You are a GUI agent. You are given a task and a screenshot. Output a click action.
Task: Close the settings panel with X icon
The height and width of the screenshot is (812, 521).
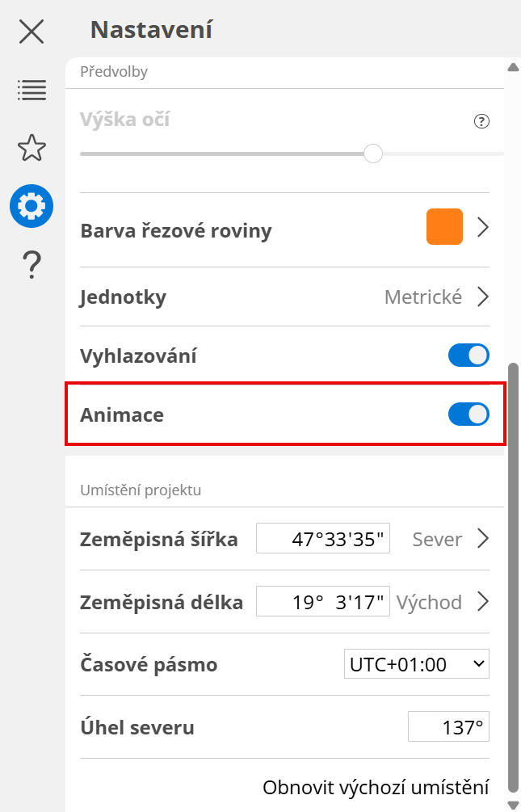[x=32, y=32]
